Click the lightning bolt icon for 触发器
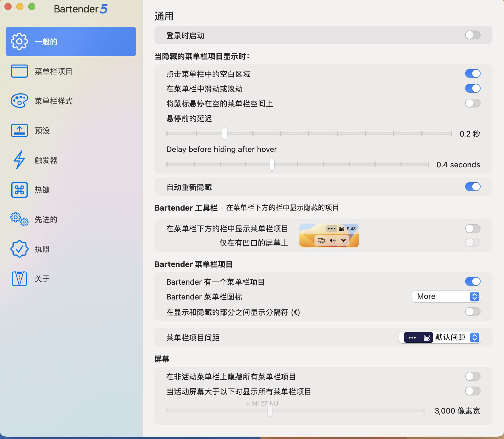 [19, 160]
